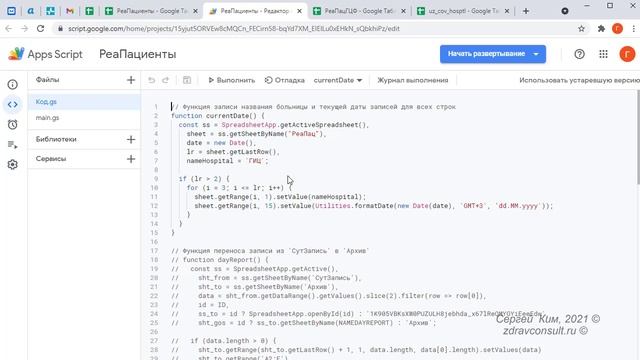
Task: Click the getActiveSpreadsheet code on line 3
Action: tap(323, 125)
